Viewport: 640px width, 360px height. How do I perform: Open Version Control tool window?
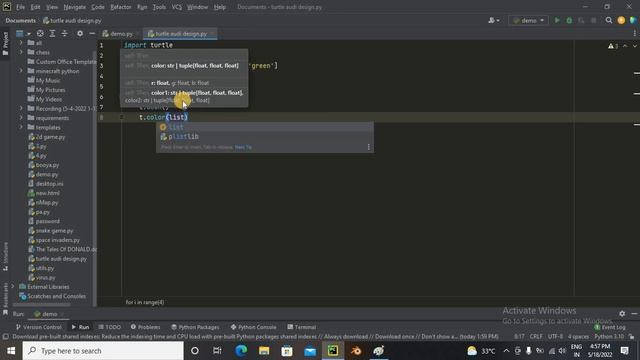point(38,327)
